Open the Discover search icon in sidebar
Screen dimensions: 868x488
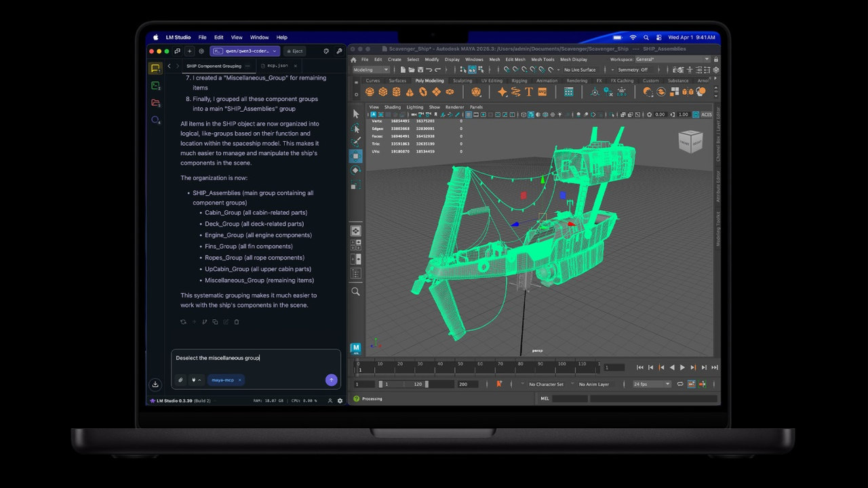[155, 120]
